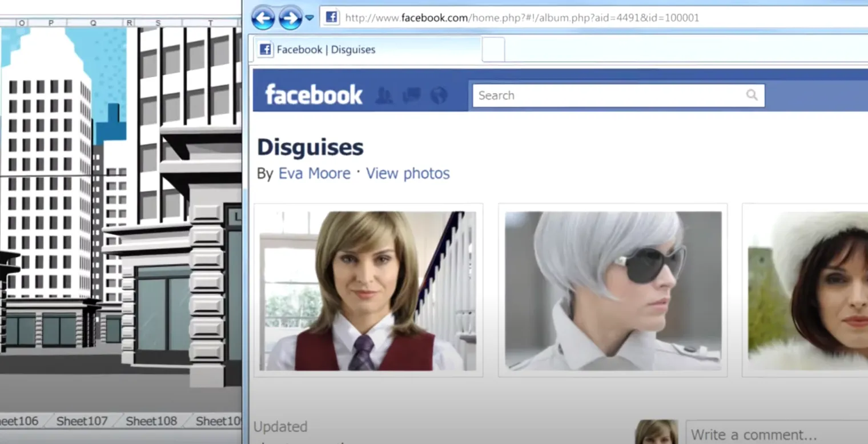Open Facebook notifications globe icon
Screen dimensions: 868x444
[439, 95]
